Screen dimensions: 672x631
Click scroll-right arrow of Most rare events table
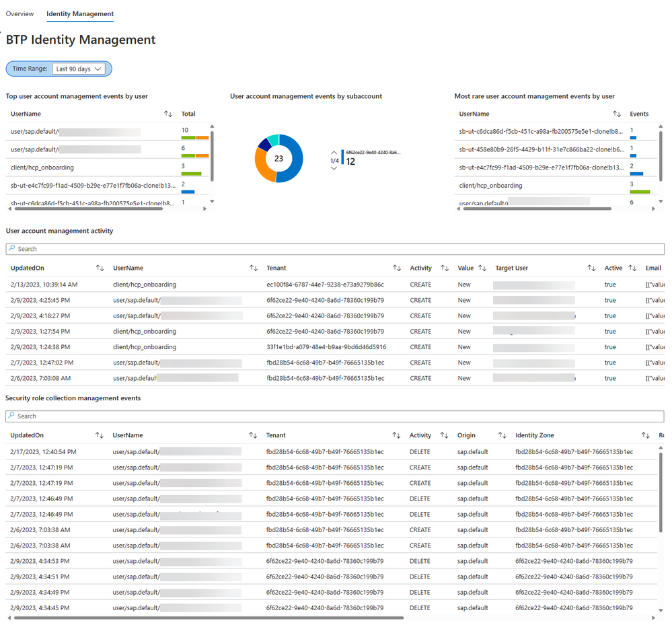pos(654,209)
